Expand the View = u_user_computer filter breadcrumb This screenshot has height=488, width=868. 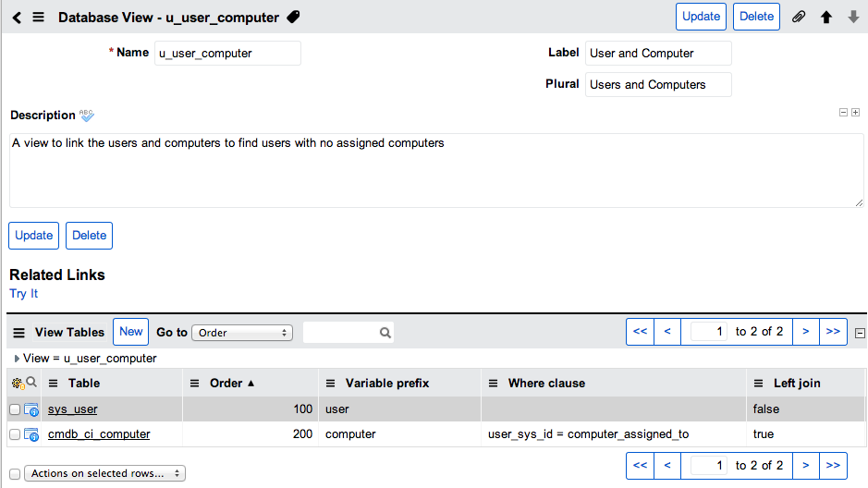[17, 359]
